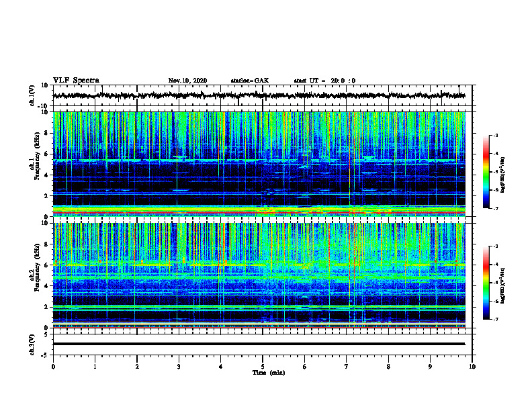Click the "-3" label on lower color bar
Viewport: 532px width, 411px height.
(x=496, y=246)
